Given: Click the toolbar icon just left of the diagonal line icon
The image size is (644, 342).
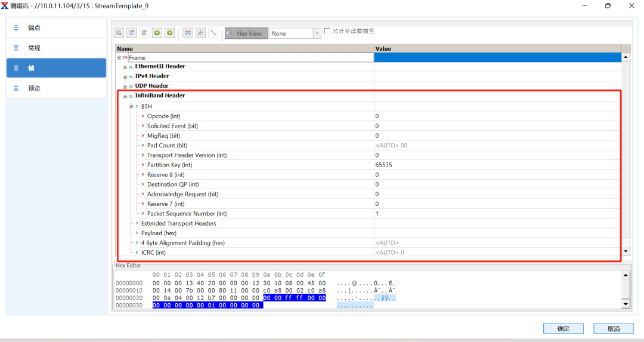Looking at the screenshot, I should 200,33.
